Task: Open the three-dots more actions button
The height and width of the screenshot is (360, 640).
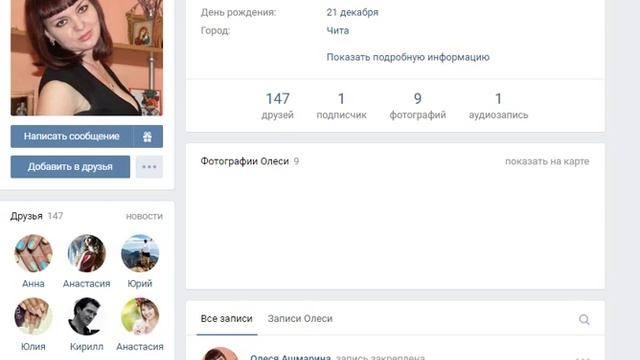Action: (x=149, y=167)
